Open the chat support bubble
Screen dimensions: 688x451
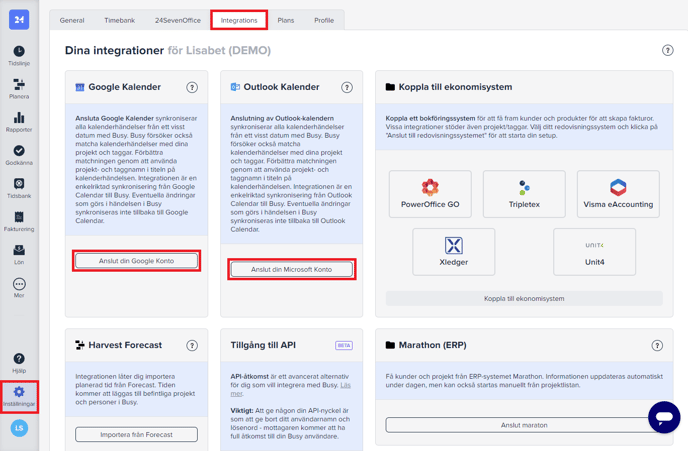coord(663,416)
